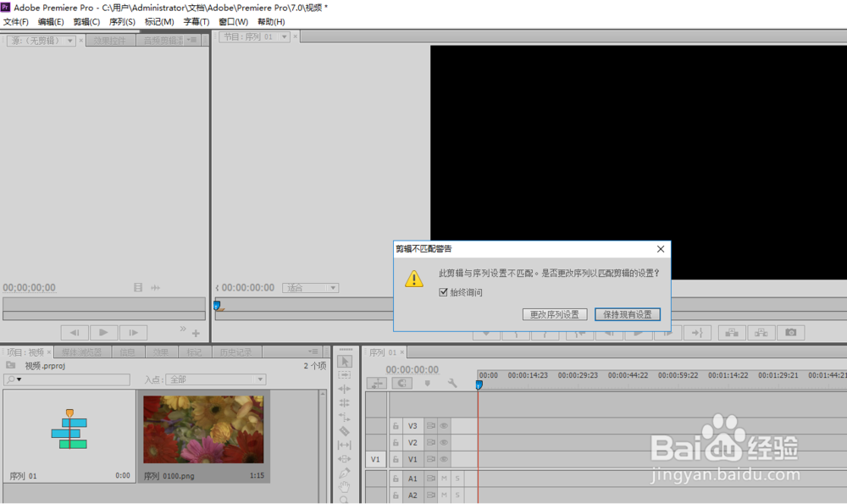Export frame with the camera icon
Screen dimensions: 847x504
(x=791, y=333)
